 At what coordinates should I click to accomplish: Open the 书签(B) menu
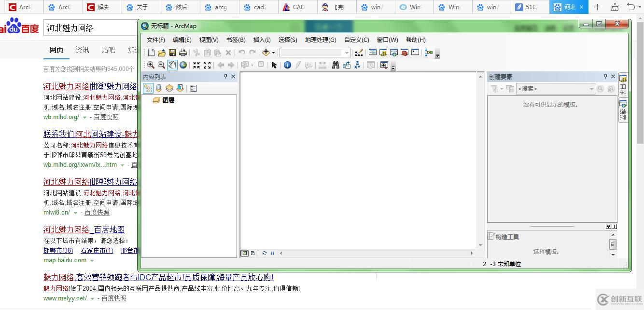click(236, 40)
